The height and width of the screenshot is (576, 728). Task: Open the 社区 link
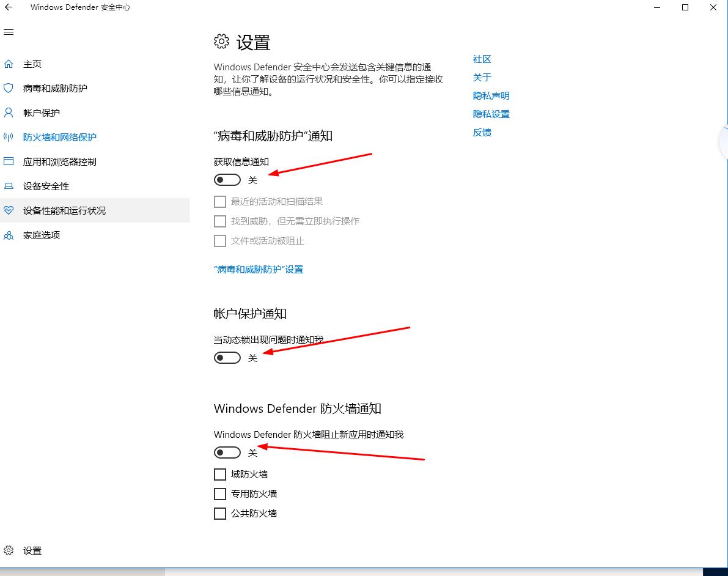click(x=482, y=59)
